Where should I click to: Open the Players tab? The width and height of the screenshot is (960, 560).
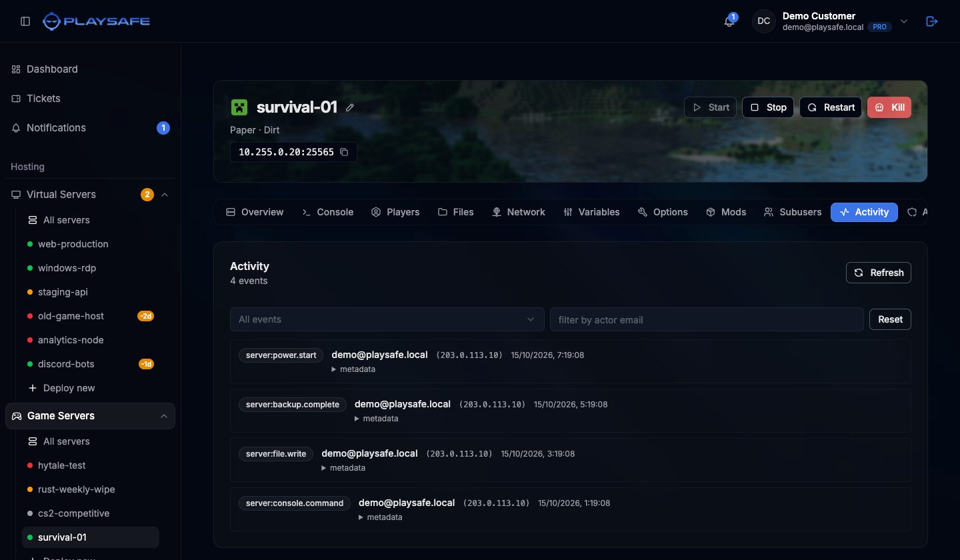(395, 212)
